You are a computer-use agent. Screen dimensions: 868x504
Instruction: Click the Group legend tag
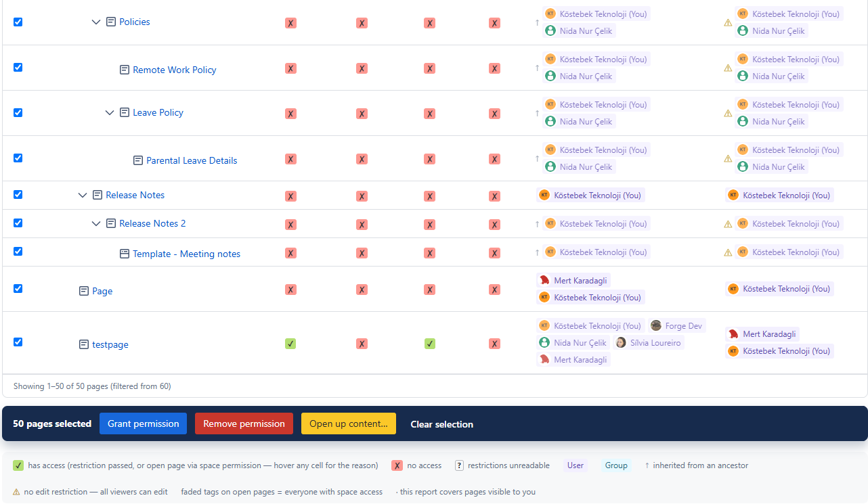(616, 465)
